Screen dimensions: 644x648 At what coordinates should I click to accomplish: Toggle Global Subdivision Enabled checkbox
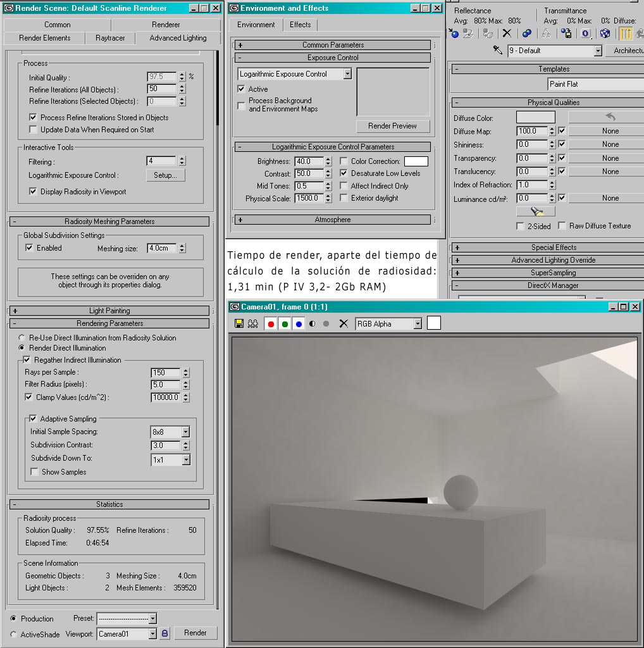tap(29, 247)
